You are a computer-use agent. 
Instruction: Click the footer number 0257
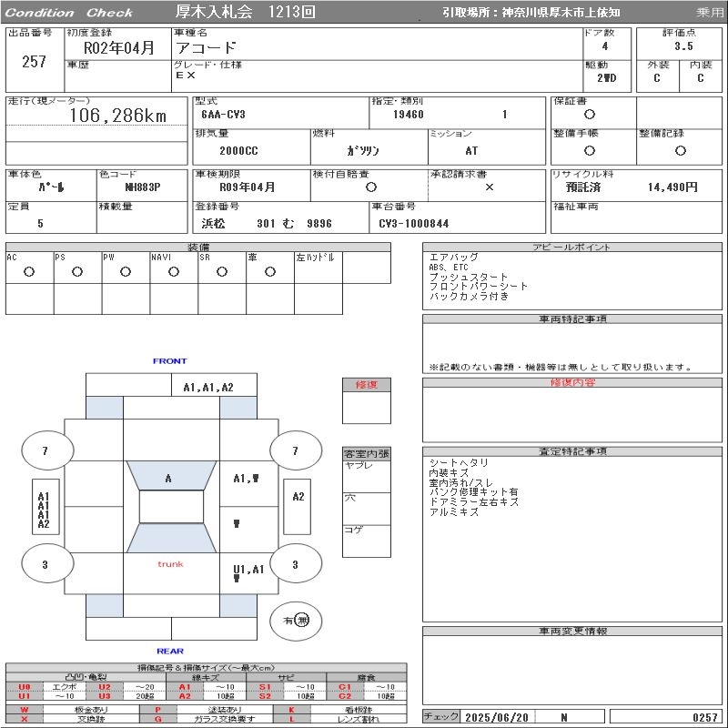704,717
